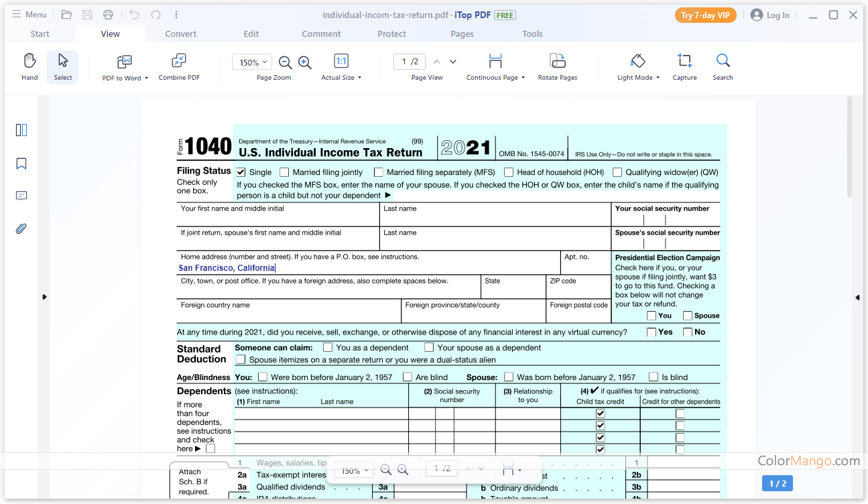Image resolution: width=868 pixels, height=504 pixels.
Task: Select the Hand tool
Action: click(x=29, y=67)
